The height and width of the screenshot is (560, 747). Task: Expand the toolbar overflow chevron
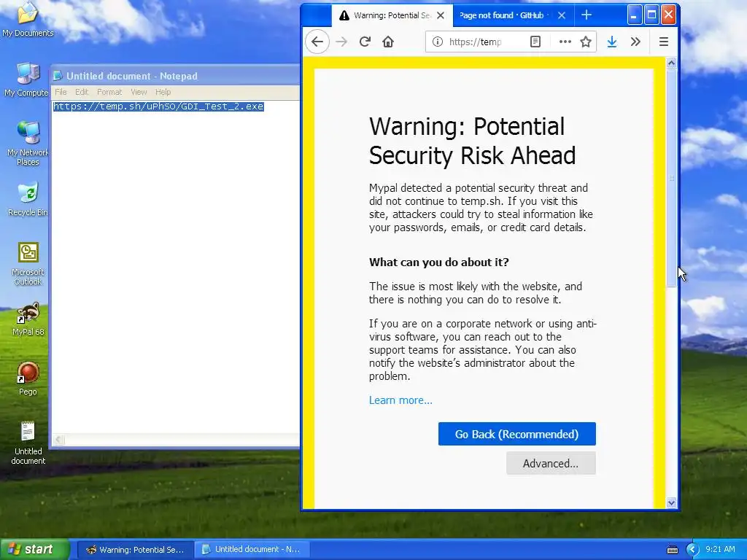[x=635, y=42]
